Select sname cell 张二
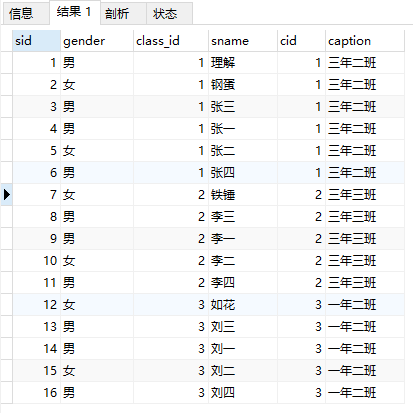The width and height of the screenshot is (413, 413). pyautogui.click(x=243, y=150)
